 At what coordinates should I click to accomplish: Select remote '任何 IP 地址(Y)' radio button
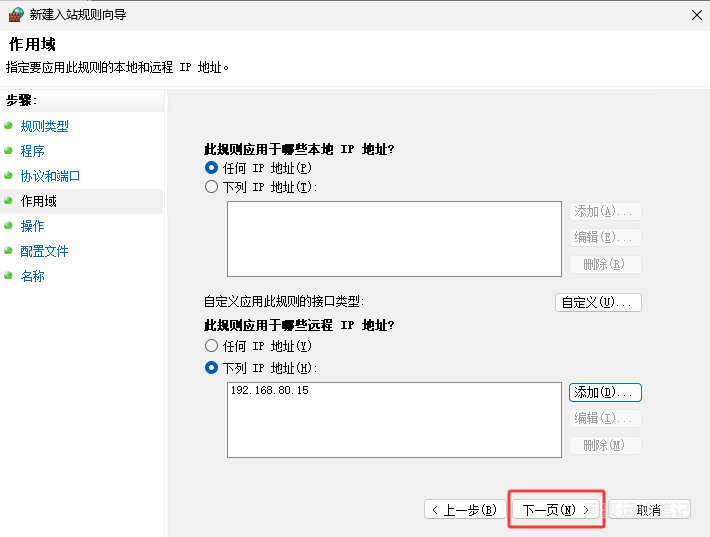pos(211,346)
